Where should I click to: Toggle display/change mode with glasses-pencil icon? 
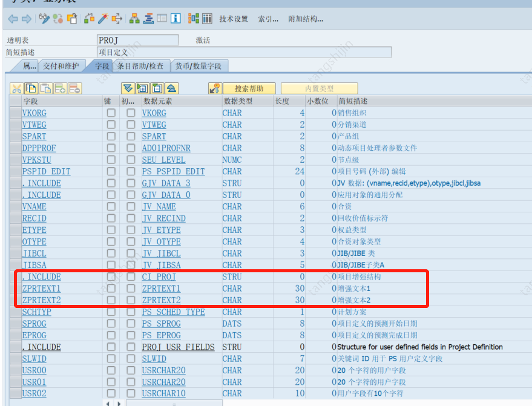pos(44,18)
